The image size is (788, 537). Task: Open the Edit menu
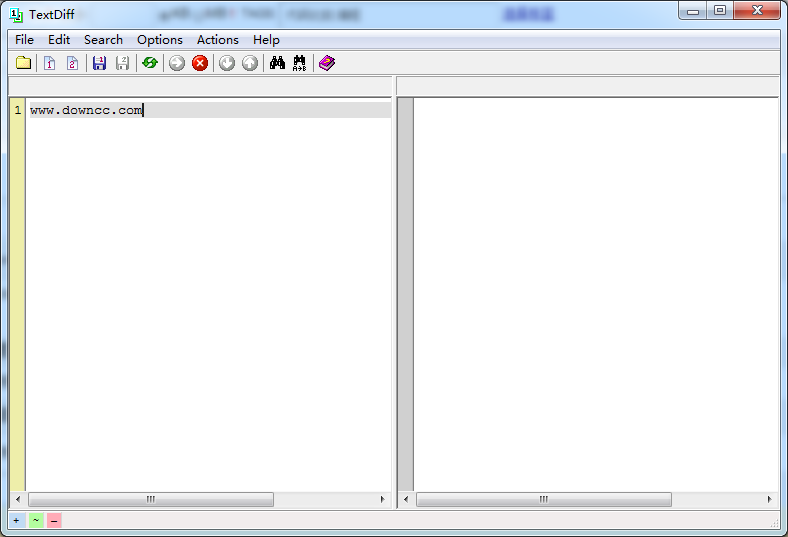click(59, 40)
